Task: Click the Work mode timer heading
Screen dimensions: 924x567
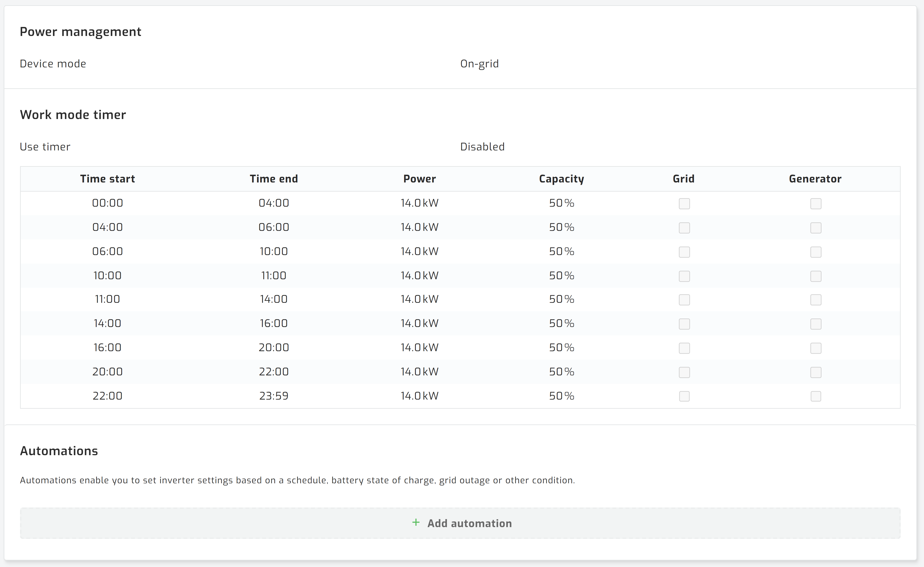Action: 73,115
